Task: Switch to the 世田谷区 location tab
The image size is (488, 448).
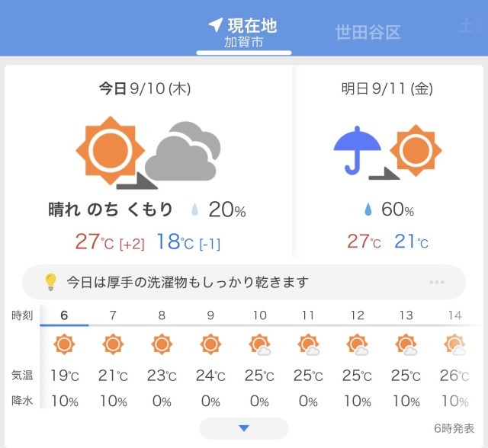Action: coord(368,32)
